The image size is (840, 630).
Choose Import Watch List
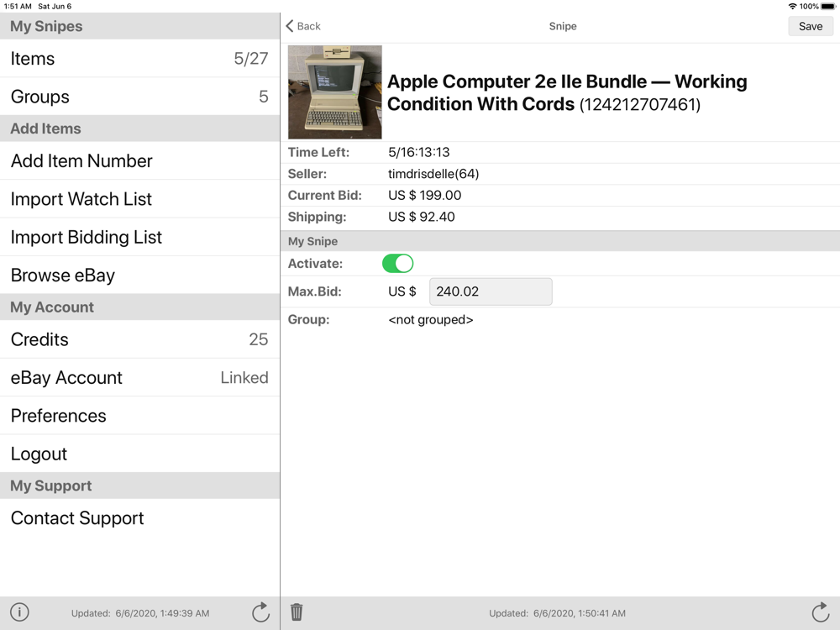(139, 199)
